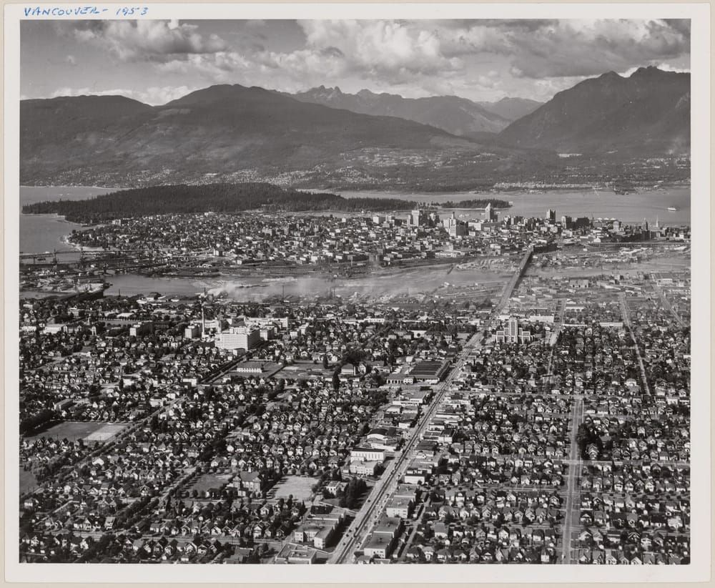Click the small ship in the inlet
Image resolution: width=715 pixels, height=588 pixels.
[x=671, y=209]
